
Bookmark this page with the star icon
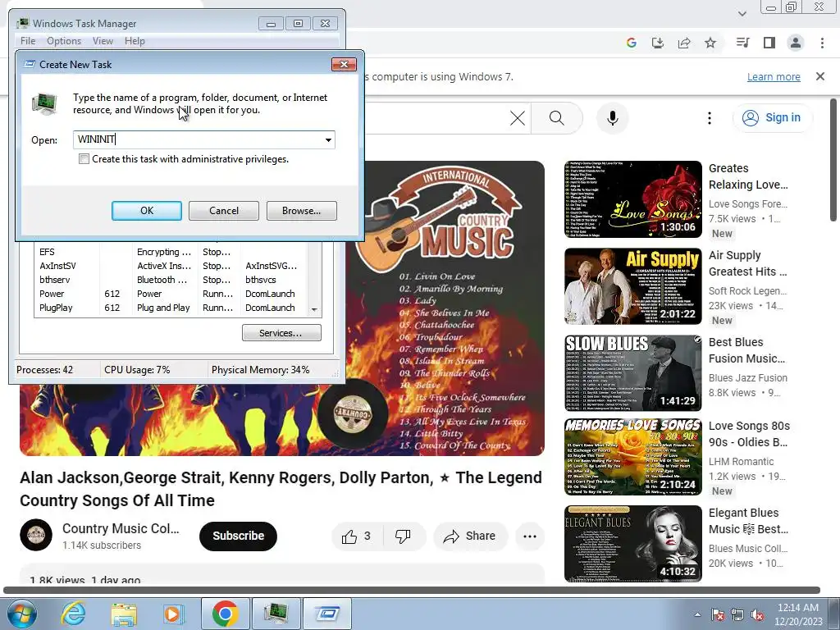[710, 43]
